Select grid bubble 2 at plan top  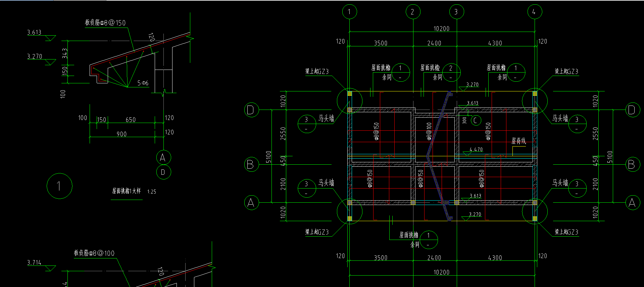pos(413,12)
